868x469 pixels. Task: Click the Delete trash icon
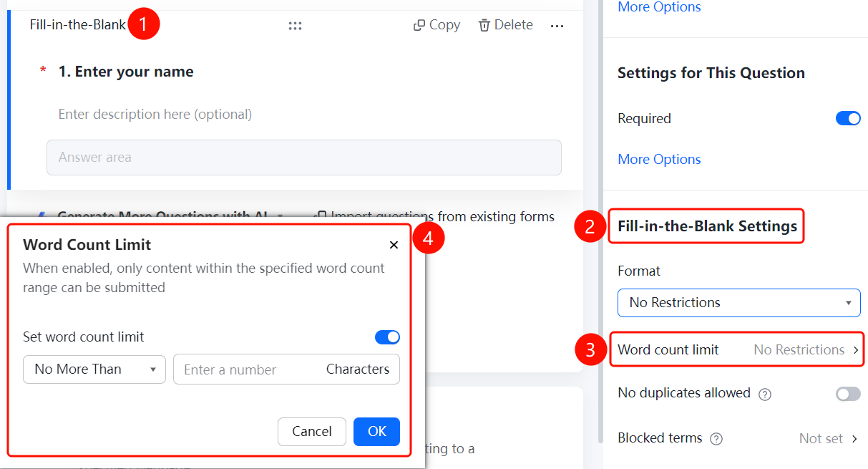484,25
